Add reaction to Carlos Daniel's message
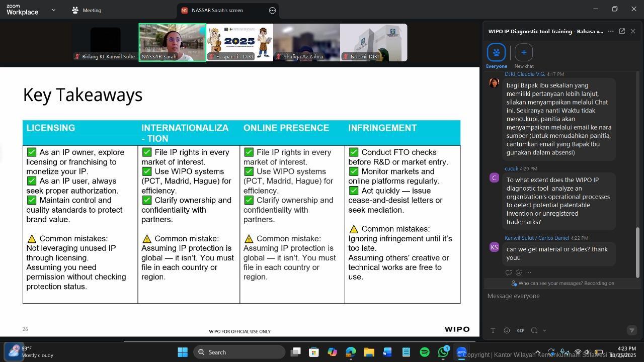 click(518, 273)
